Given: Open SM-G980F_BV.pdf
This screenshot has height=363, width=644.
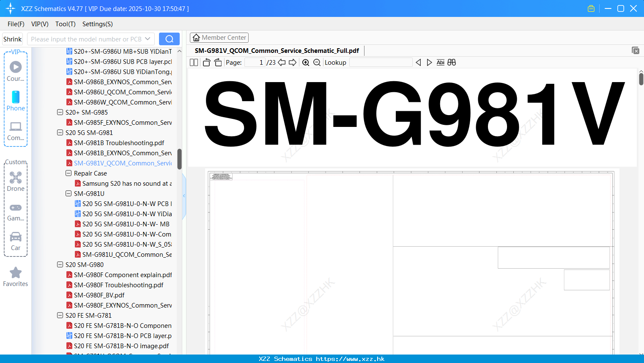Looking at the screenshot, I should 96,295.
